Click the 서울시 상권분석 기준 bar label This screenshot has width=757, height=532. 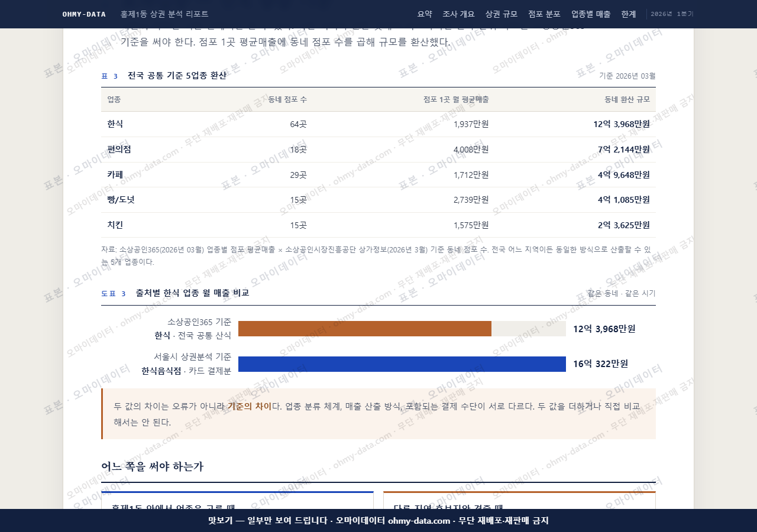[x=193, y=357]
